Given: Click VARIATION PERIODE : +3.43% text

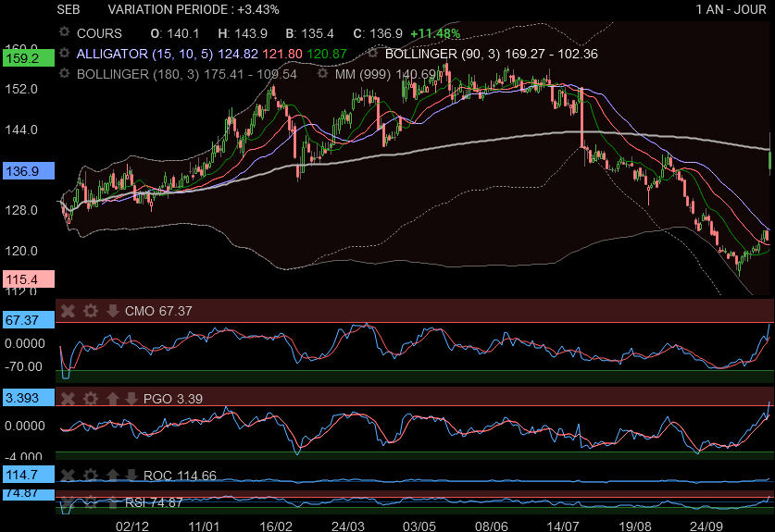Looking at the screenshot, I should pos(194,9).
